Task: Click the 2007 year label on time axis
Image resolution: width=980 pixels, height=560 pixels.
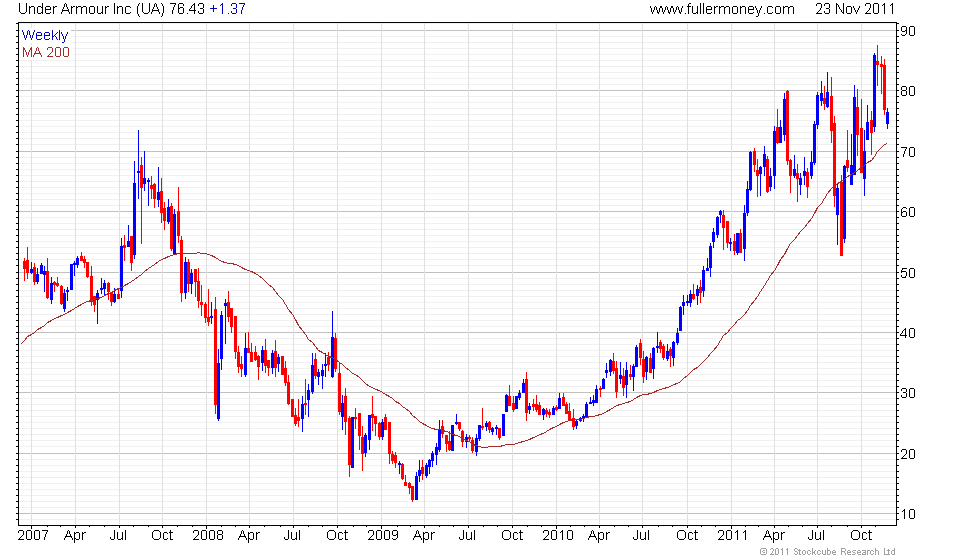Action: click(33, 536)
